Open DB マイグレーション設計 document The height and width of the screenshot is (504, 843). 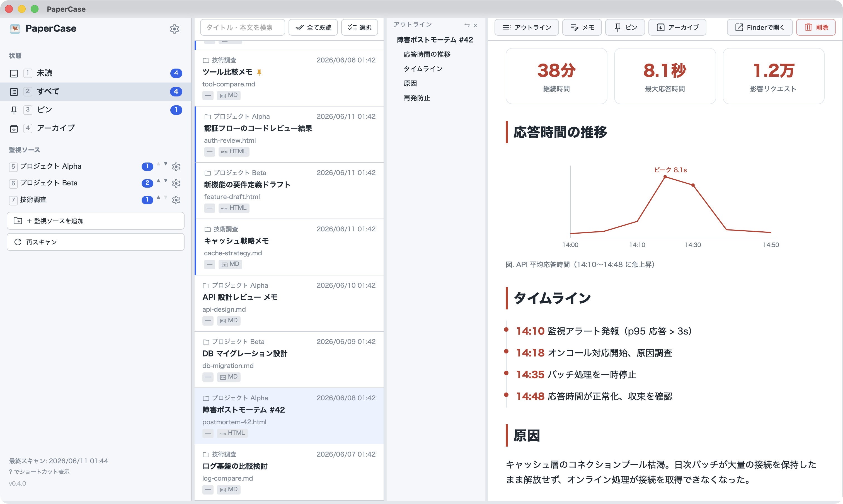tap(289, 360)
